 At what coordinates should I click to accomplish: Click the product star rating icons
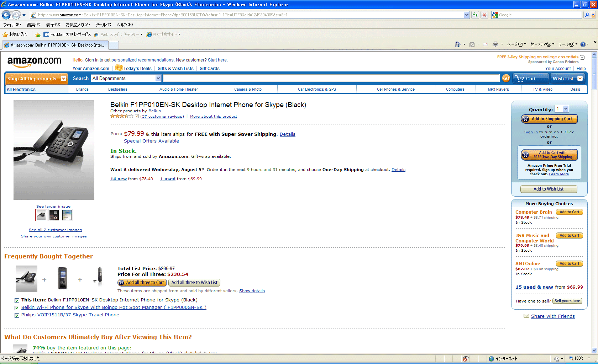pyautogui.click(x=122, y=116)
